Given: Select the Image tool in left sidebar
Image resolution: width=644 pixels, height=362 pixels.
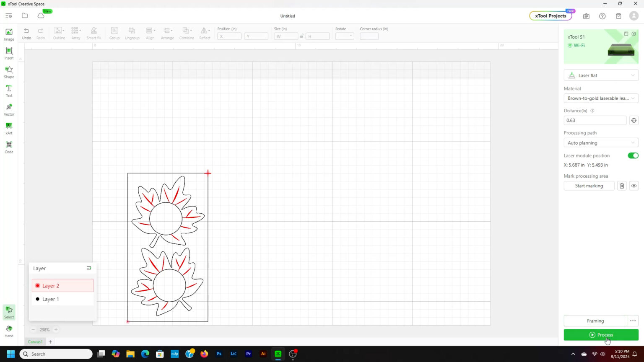Looking at the screenshot, I should [9, 34].
